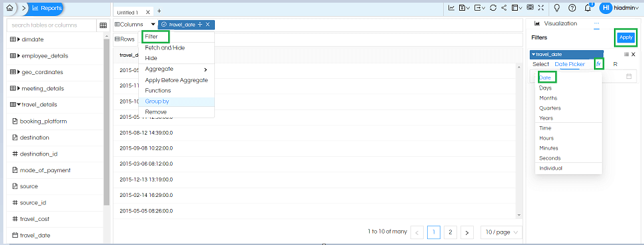The image size is (644, 245).
Task: Pick the Date option in function list
Action: tap(545, 77)
